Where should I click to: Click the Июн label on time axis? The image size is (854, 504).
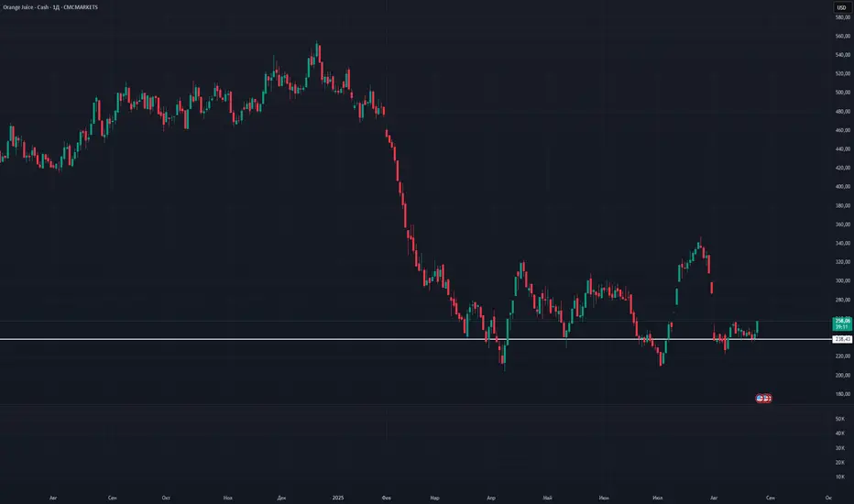pyautogui.click(x=604, y=498)
